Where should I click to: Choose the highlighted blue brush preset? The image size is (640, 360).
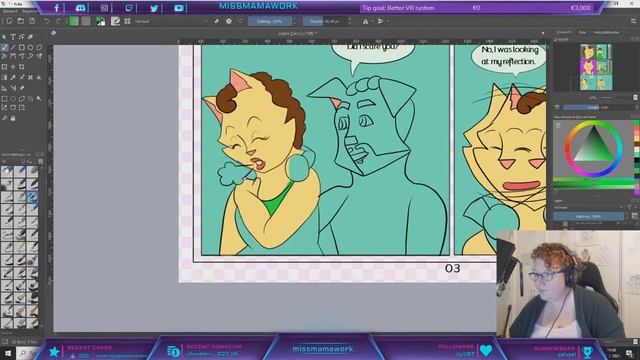(32, 197)
